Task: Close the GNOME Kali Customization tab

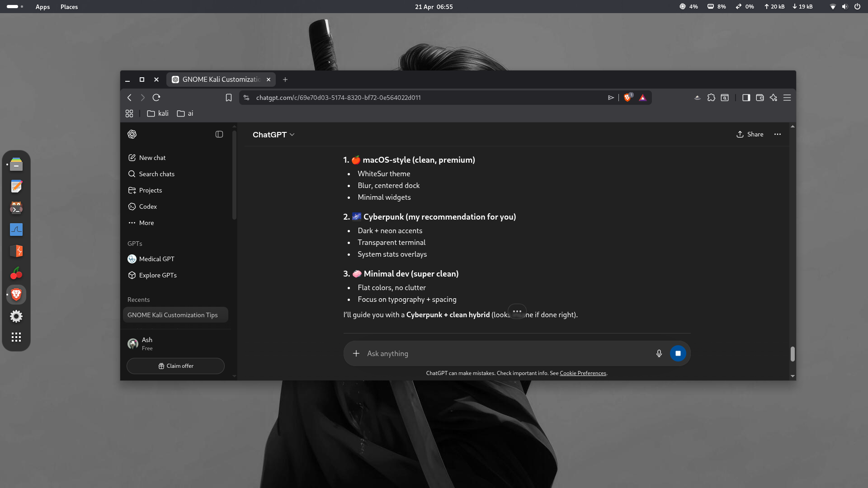Action: click(x=269, y=80)
